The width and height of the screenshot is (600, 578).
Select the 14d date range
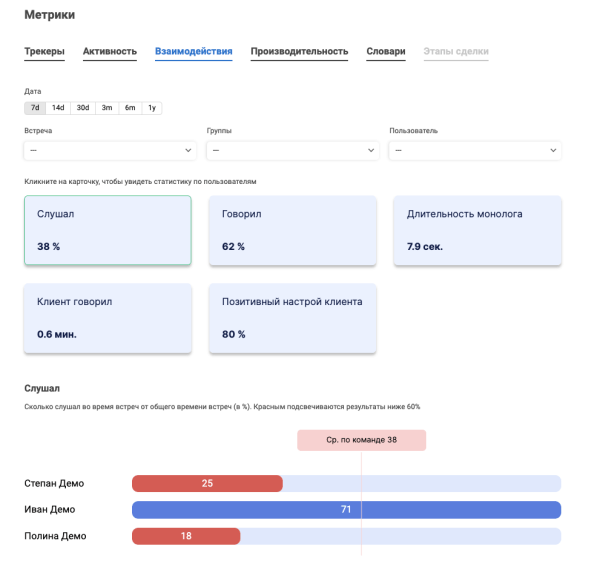tap(58, 108)
